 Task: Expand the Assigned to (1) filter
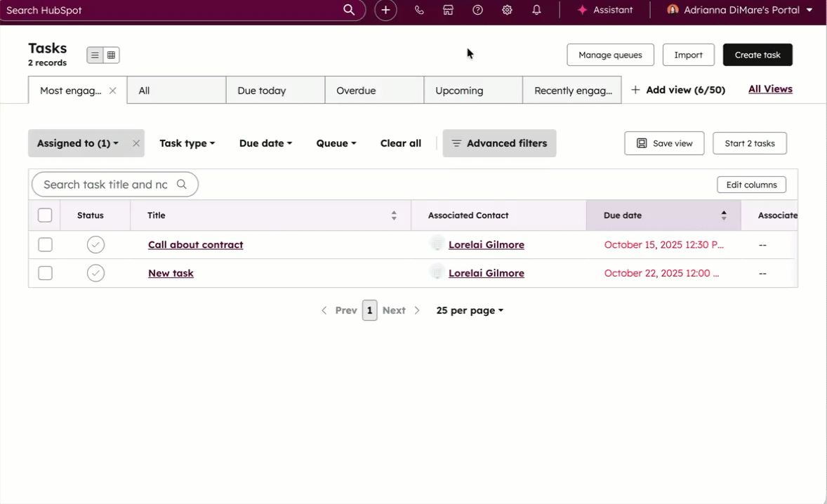pyautogui.click(x=77, y=143)
